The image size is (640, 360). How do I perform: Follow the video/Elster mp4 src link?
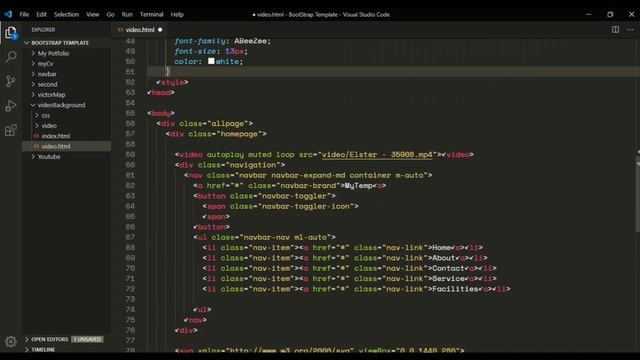point(377,155)
